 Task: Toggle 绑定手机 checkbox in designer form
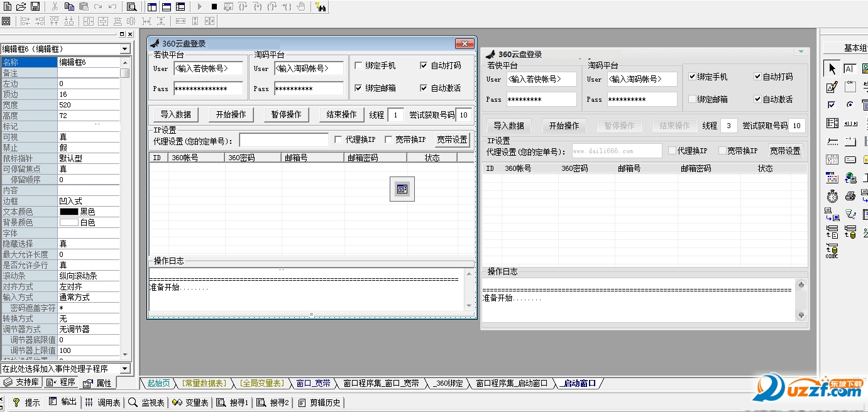click(x=358, y=65)
